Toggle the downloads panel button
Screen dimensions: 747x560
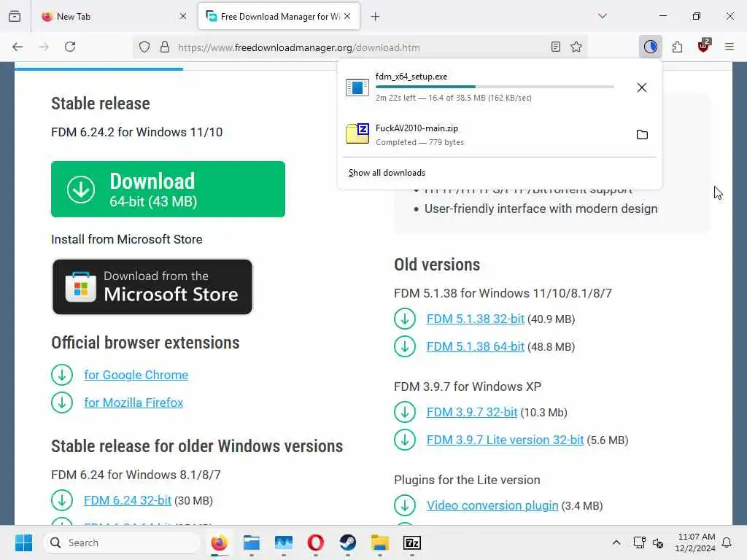point(650,47)
